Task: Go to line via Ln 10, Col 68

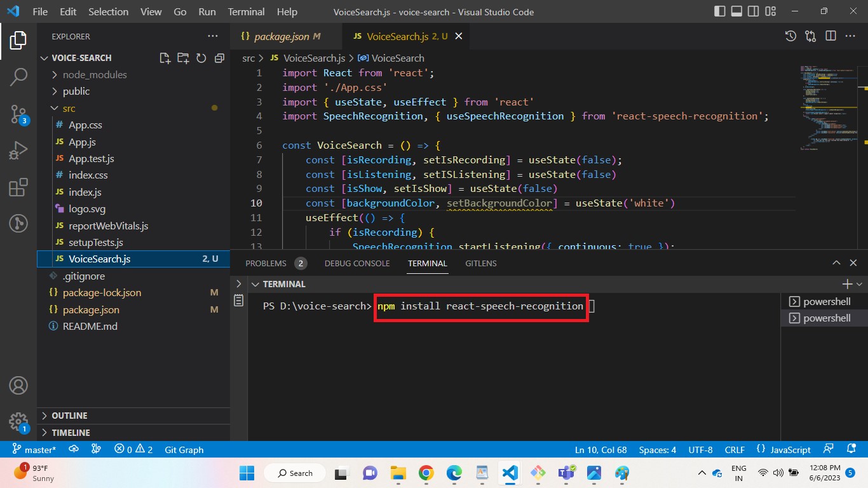Action: tap(600, 449)
